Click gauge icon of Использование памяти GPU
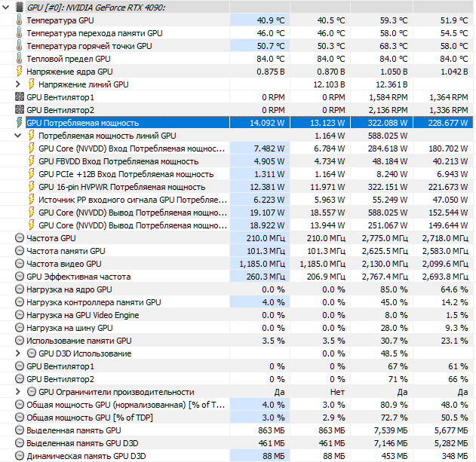The width and height of the screenshot is (476, 462). [x=20, y=341]
